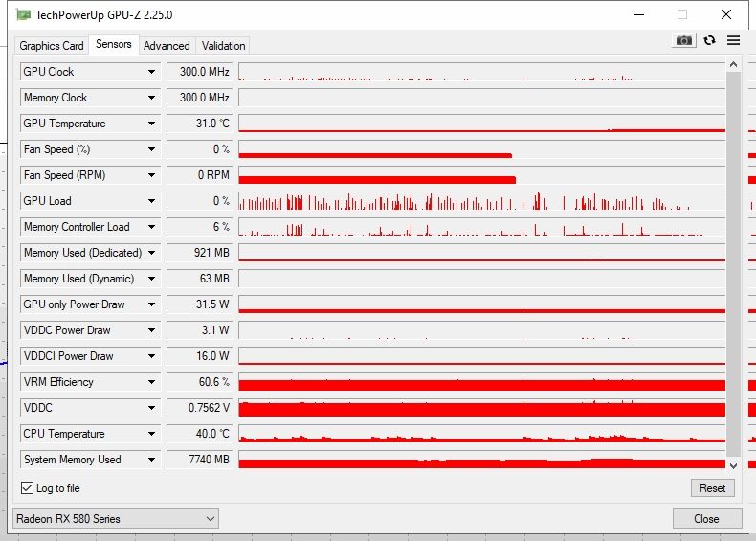Screen dimensions: 756x541
Task: Expand the Memory Used (Dynamic) dropdown
Action: click(x=151, y=279)
